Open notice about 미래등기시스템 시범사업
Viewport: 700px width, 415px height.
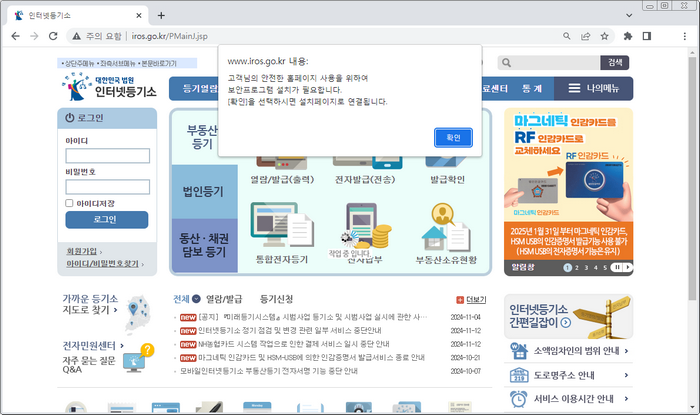coord(312,317)
